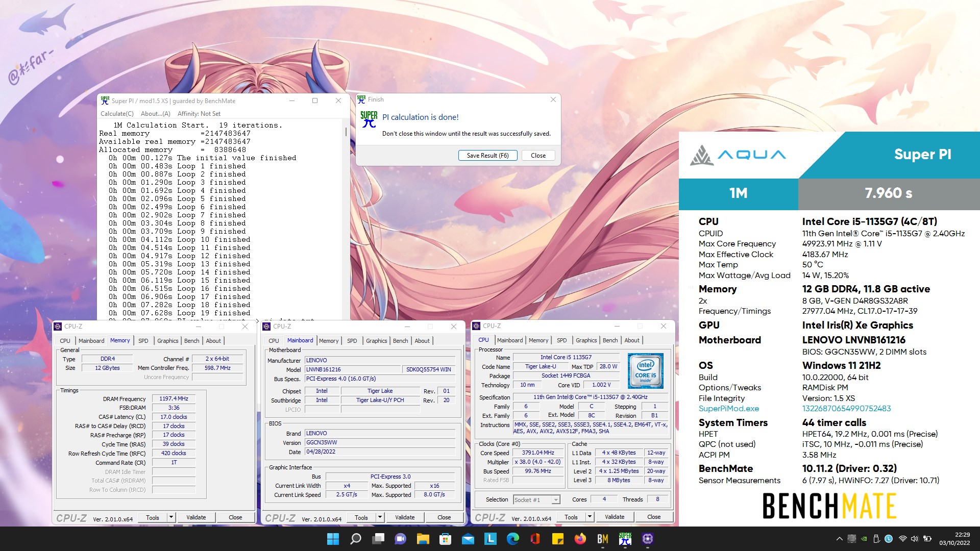Image resolution: width=980 pixels, height=551 pixels.
Task: Click Close in the Finish dialog
Action: [538, 156]
